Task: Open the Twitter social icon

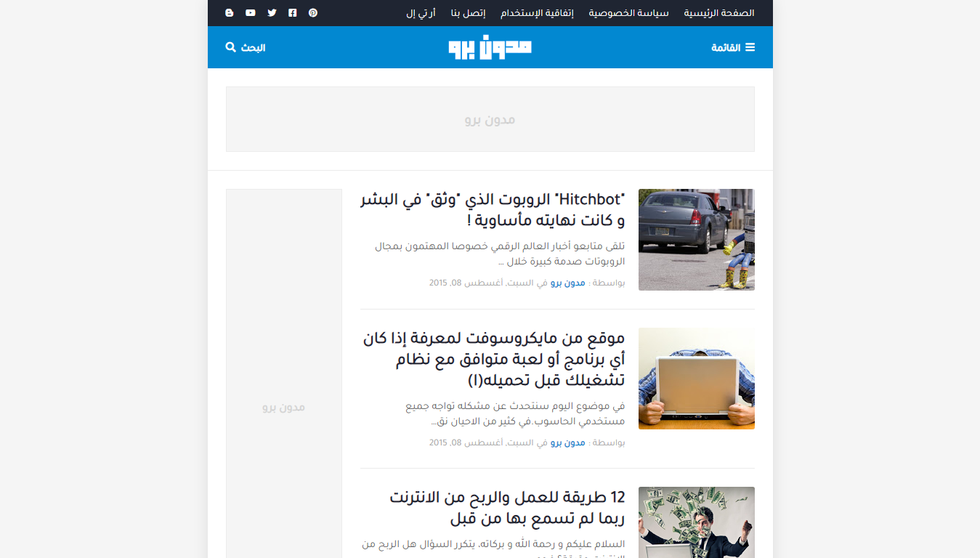Action: click(272, 13)
